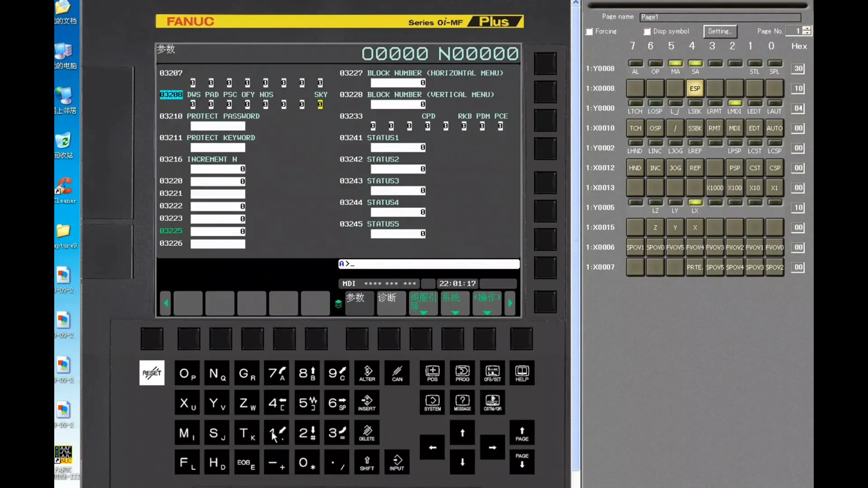Click the right soft key continuation arrow
The image size is (868, 488).
point(510,303)
